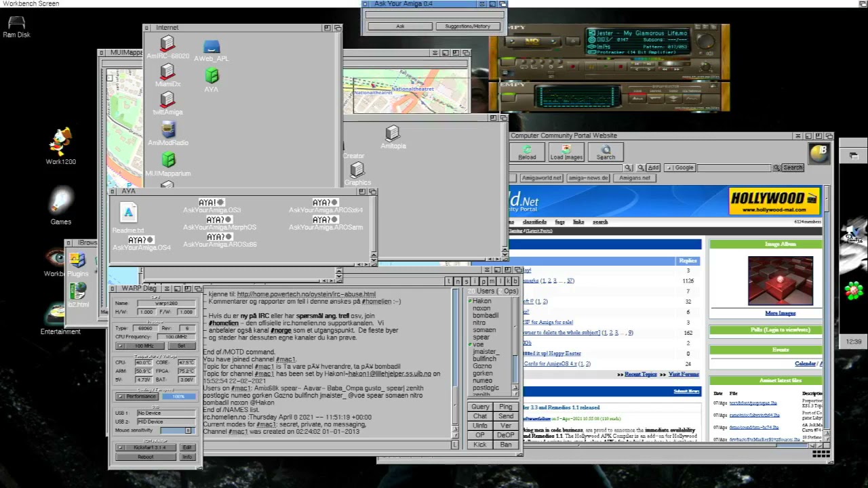Toggle IRC channel mode 'l'
The width and height of the screenshot is (868, 488).
(x=499, y=281)
